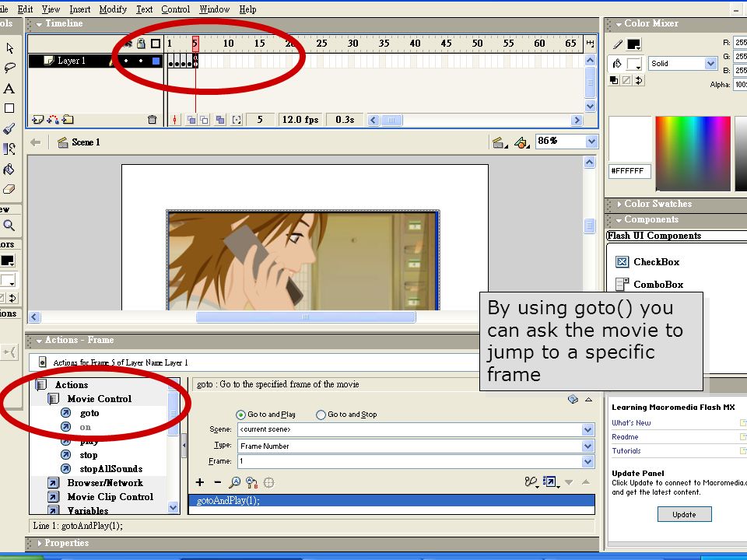
Task: Open the View Options menu in Actions
Action: pos(551,482)
